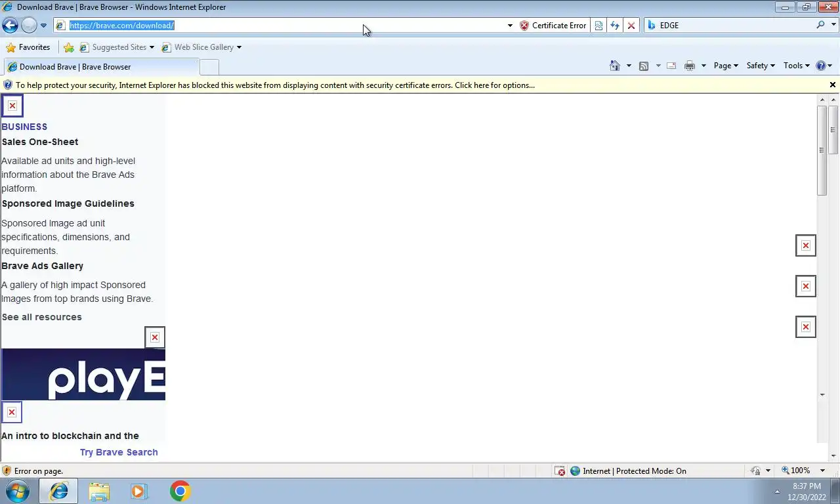Click the blue Help question mark icon
This screenshot has height=504, width=840.
coord(820,66)
